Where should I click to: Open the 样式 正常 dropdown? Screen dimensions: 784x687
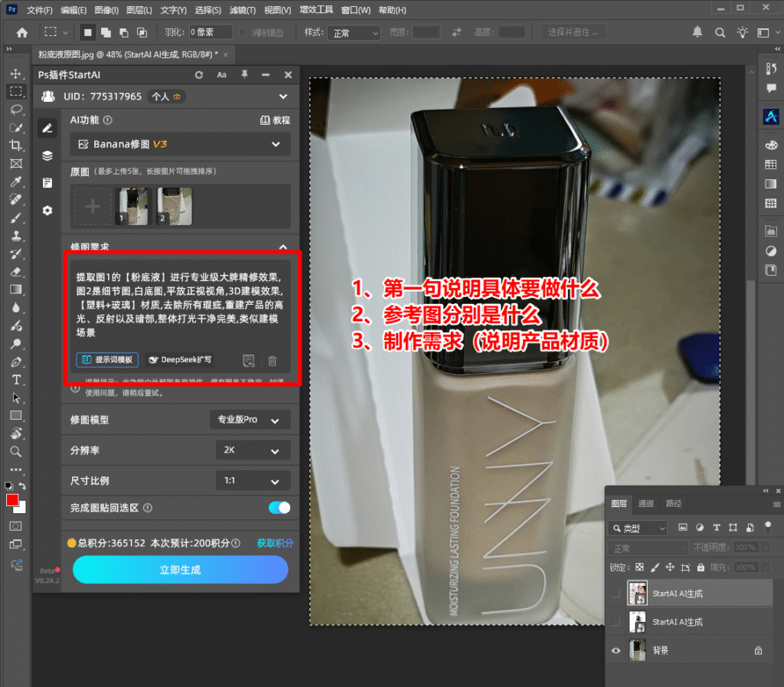[x=354, y=33]
